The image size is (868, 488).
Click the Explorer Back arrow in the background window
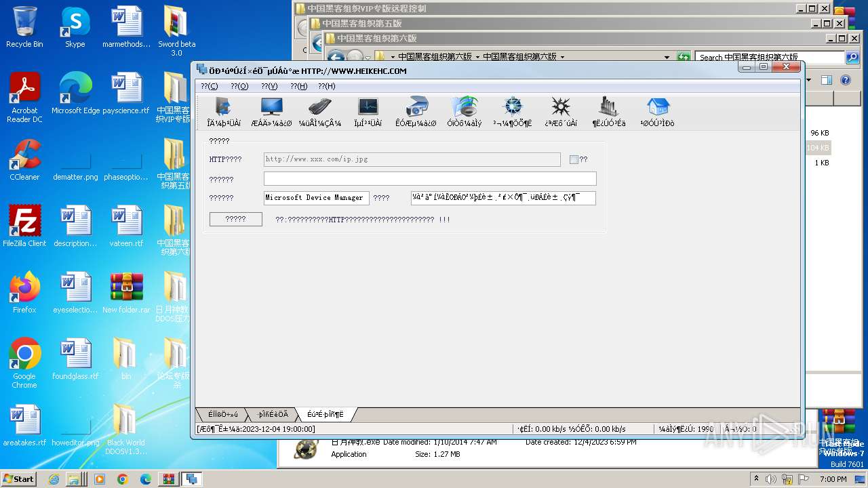pos(336,57)
